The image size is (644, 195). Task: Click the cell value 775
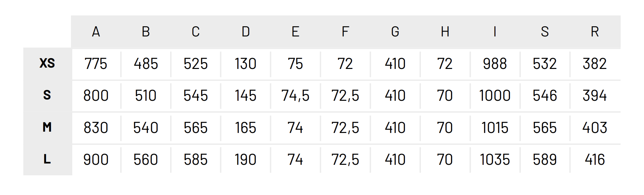(96, 64)
